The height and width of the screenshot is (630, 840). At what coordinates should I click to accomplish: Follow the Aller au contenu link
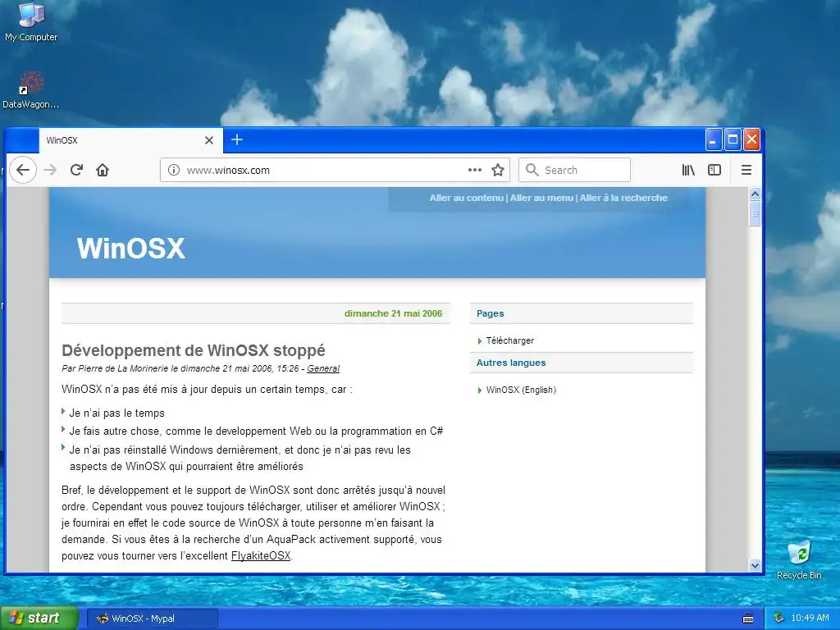(x=466, y=198)
